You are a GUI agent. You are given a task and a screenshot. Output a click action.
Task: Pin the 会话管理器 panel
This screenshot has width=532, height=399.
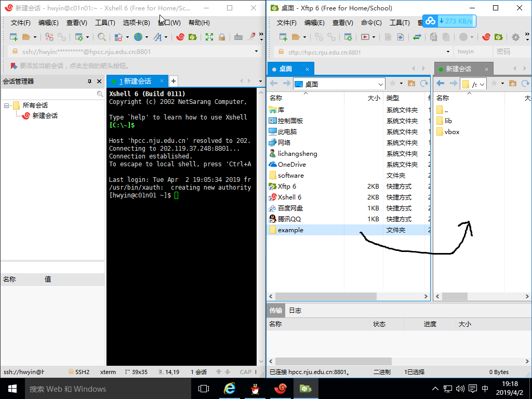pos(89,82)
